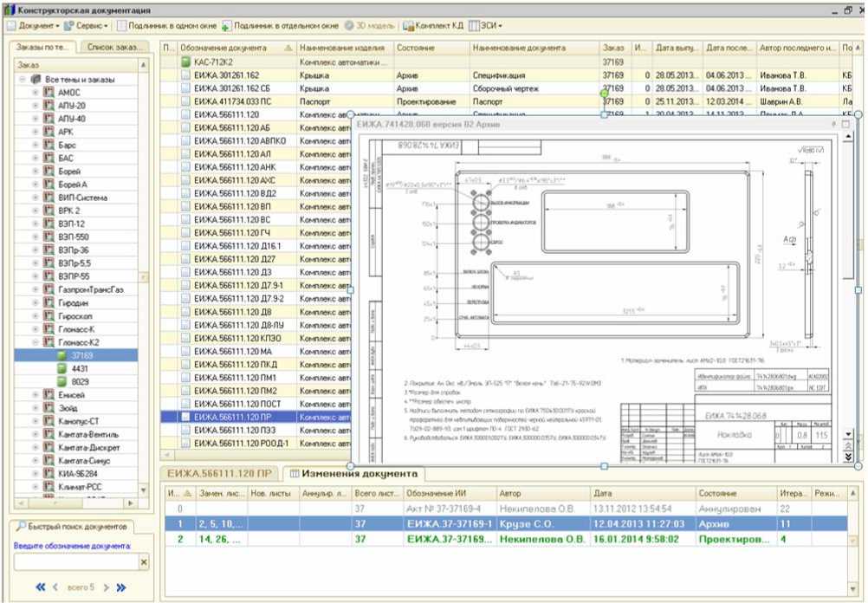Go to last search result arrow
The width and height of the screenshot is (868, 603).
point(121,588)
